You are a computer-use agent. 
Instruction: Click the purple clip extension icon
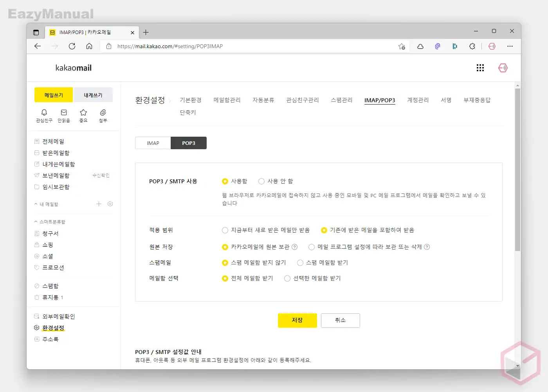click(438, 46)
